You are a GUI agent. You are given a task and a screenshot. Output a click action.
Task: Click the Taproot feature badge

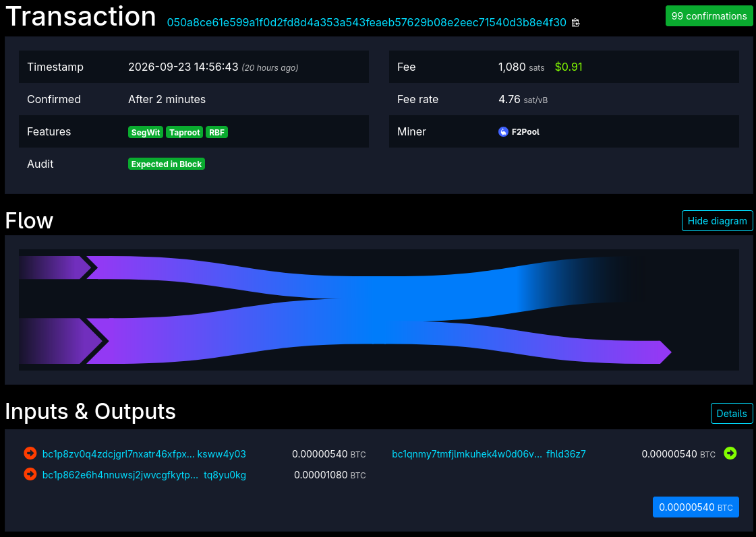184,133
